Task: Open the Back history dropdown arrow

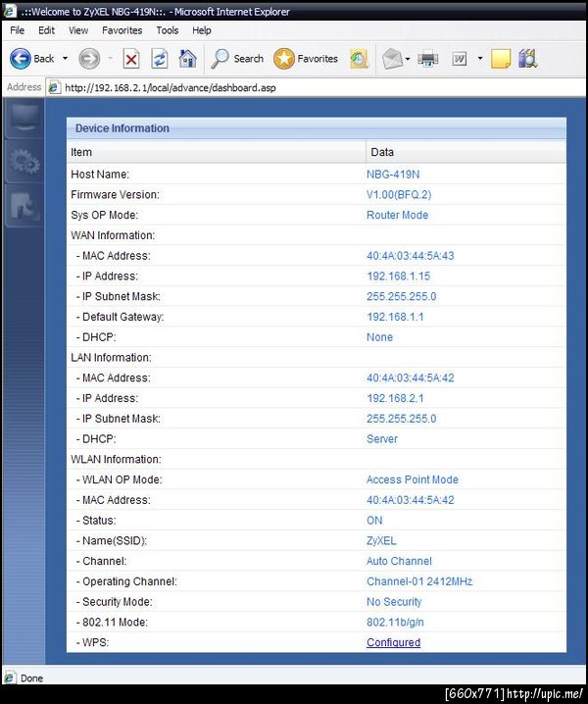Action: [x=65, y=59]
